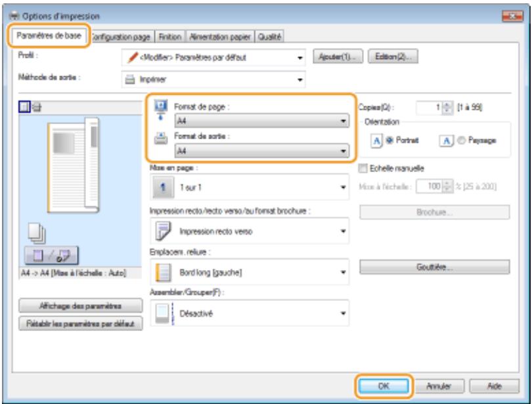Select Portrait orientation radio button
This screenshot has width=532, height=404.
point(389,140)
